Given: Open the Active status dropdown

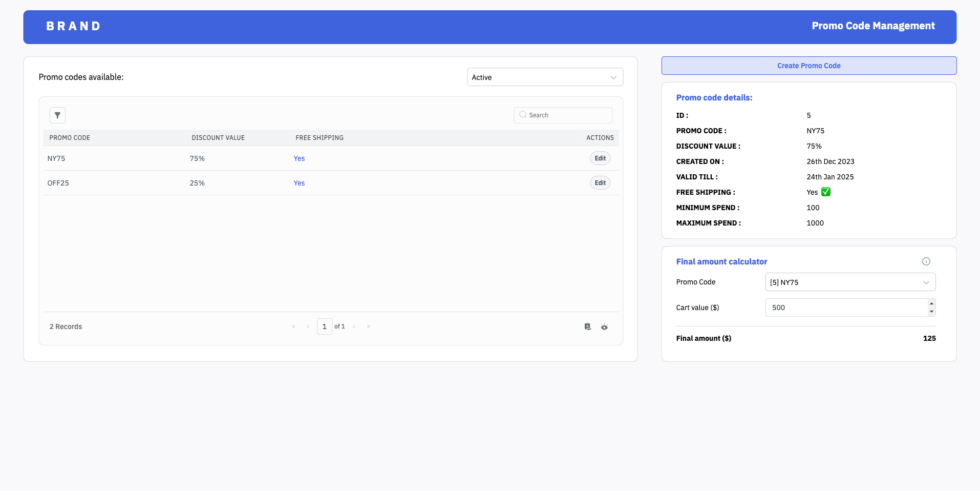Looking at the screenshot, I should pos(545,77).
